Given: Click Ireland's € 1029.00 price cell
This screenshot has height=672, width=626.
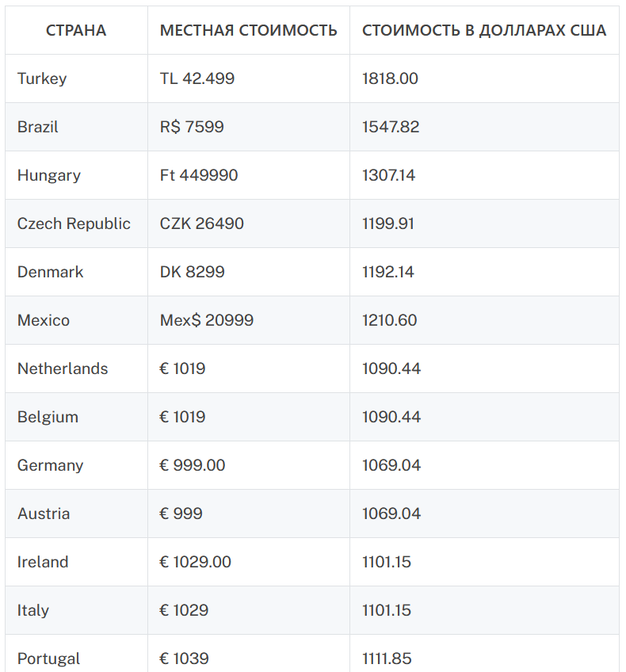Looking at the screenshot, I should pos(196,562).
